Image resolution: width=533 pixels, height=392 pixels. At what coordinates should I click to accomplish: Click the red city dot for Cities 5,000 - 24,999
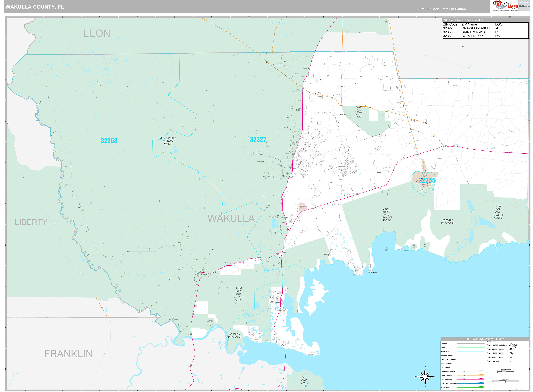point(509,357)
